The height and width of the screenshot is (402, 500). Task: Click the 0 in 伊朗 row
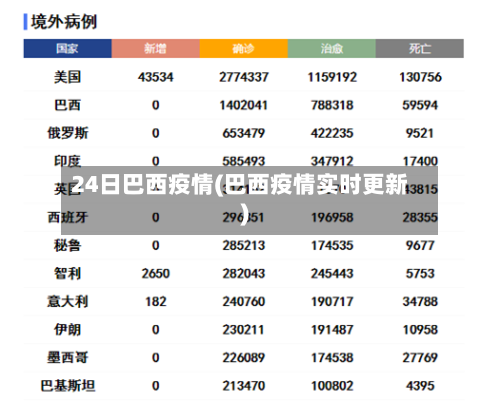click(156, 330)
